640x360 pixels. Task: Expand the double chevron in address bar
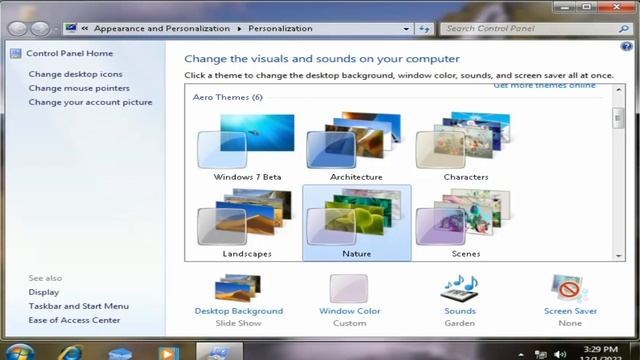point(85,29)
